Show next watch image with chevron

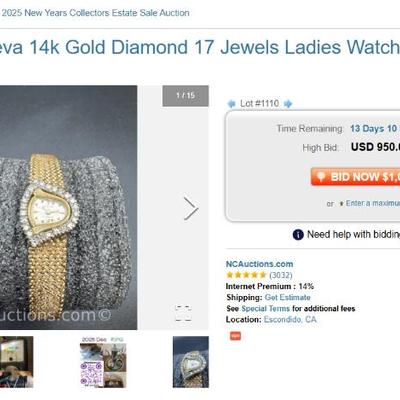click(191, 209)
